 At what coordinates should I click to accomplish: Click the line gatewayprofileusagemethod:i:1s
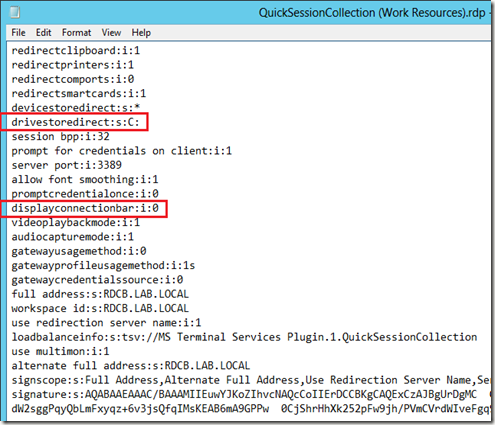[x=103, y=266]
